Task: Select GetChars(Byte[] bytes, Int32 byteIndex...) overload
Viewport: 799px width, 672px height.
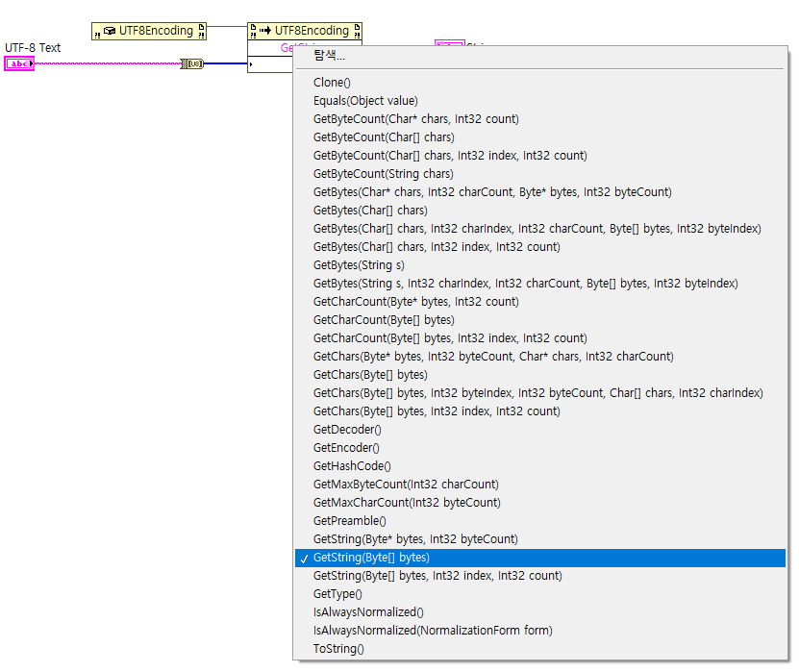Action: point(540,393)
